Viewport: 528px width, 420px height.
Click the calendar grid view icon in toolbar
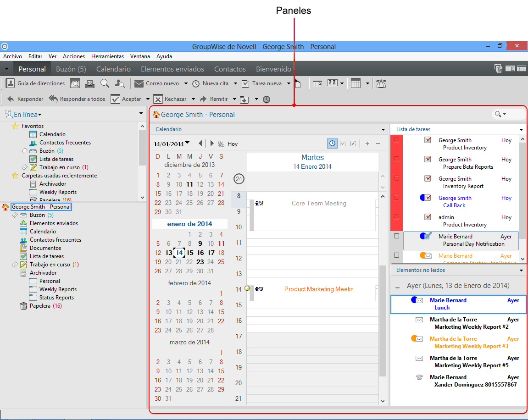(x=356, y=83)
